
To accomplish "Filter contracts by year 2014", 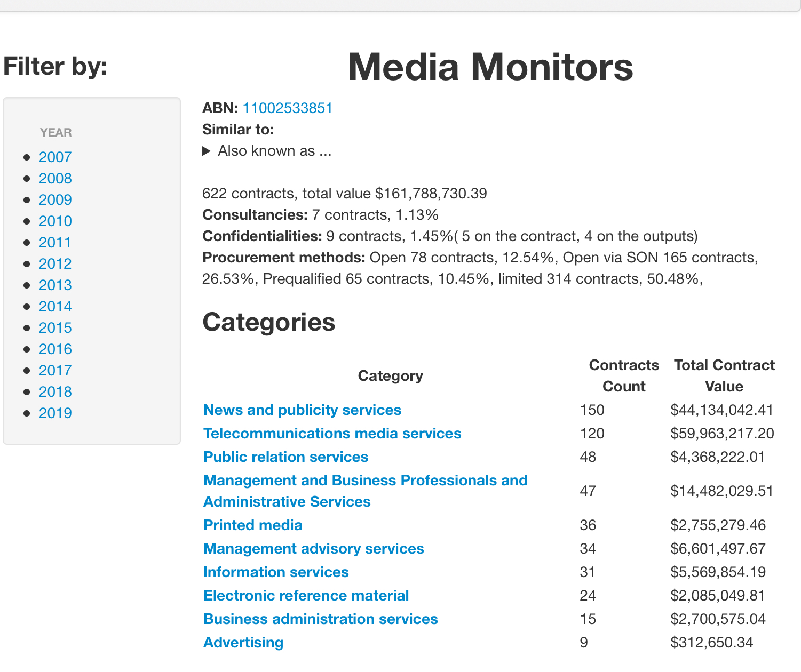I will [x=55, y=307].
